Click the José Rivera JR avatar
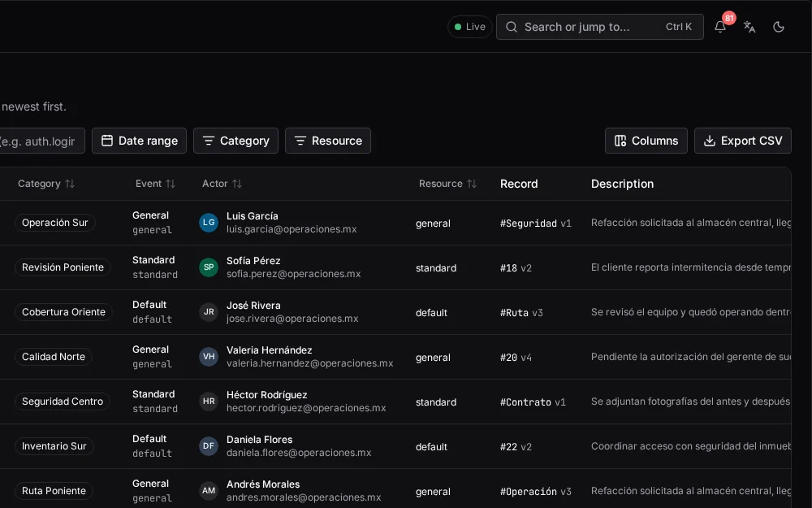The width and height of the screenshot is (812, 508). coord(209,312)
